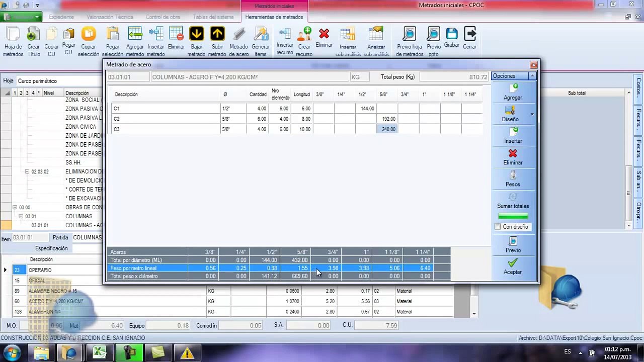644x362 pixels.
Task: Open Hoja Cerco perimétrico dropdown
Action: pos(59,81)
